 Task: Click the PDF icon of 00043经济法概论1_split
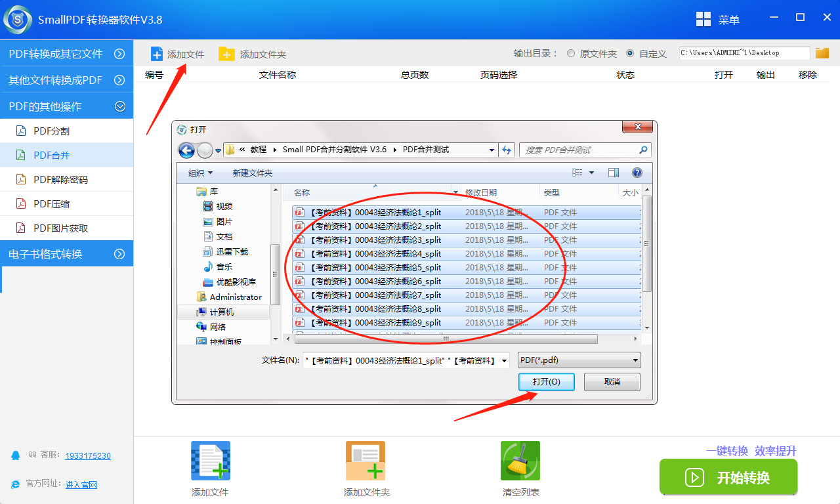(x=300, y=213)
